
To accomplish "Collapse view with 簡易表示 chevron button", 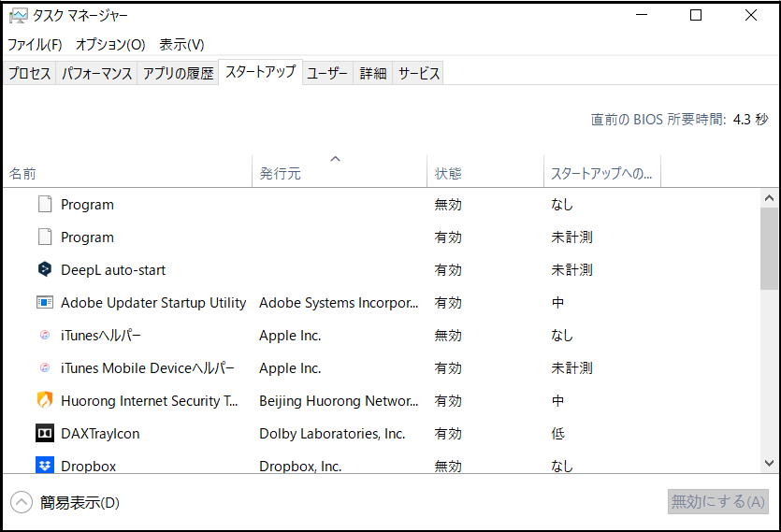I will click(22, 502).
